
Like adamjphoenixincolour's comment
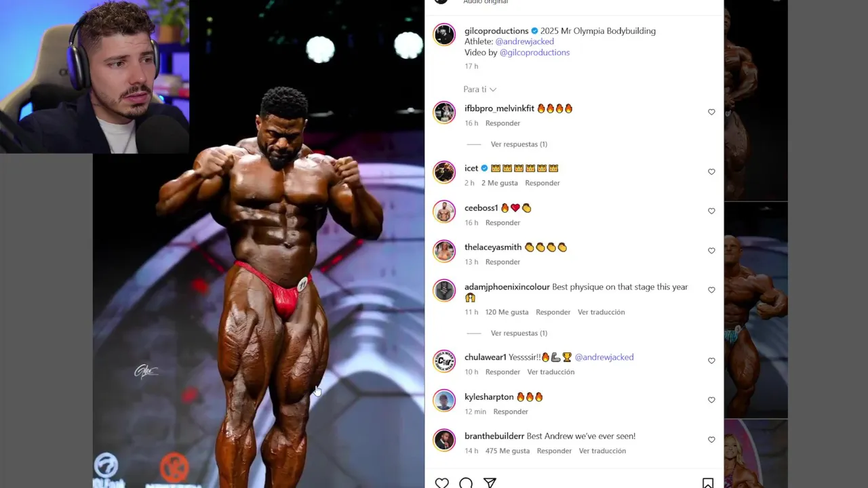[x=711, y=290]
